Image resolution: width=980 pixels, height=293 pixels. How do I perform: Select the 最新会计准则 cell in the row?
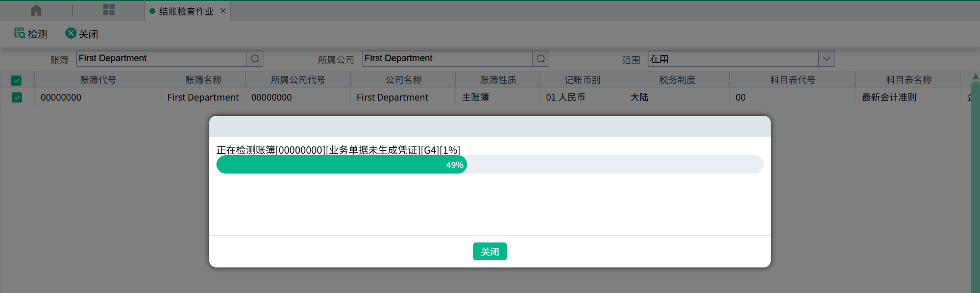click(x=889, y=97)
